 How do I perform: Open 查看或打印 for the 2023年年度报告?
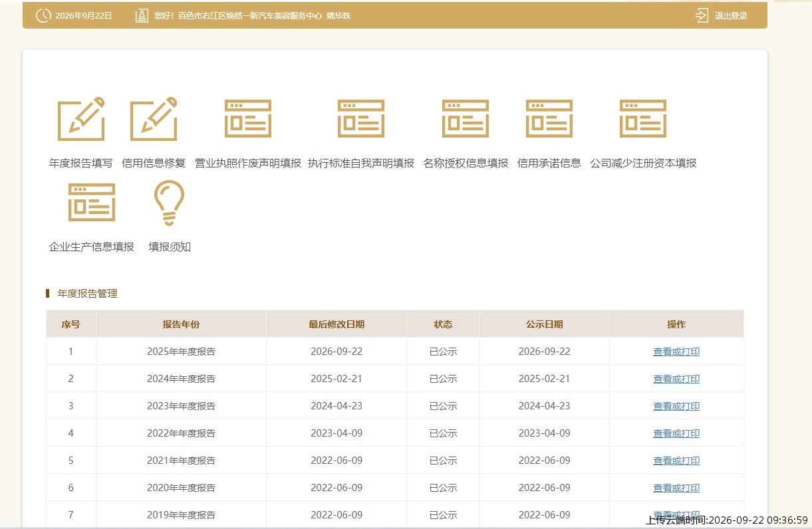point(676,406)
